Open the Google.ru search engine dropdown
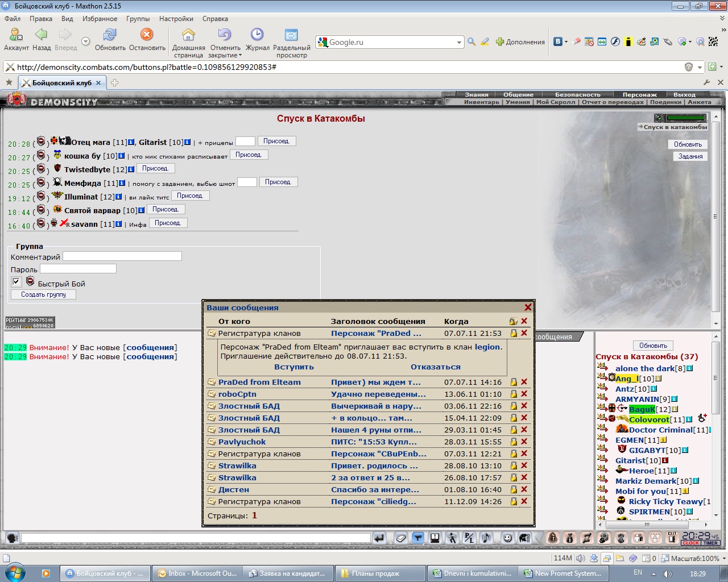Image resolution: width=728 pixels, height=582 pixels. coord(459,42)
